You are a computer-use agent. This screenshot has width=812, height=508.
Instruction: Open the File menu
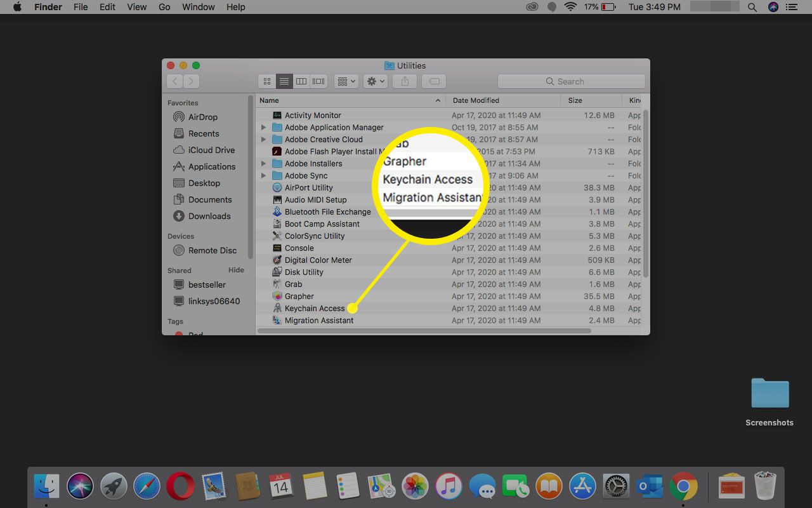point(81,7)
